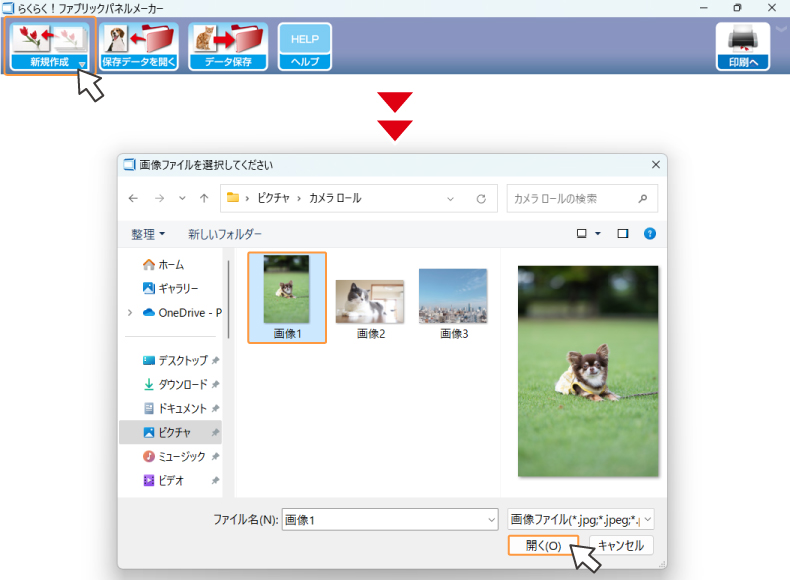Select ドキュメント in the navigation pane
The width and height of the screenshot is (790, 580).
point(175,409)
